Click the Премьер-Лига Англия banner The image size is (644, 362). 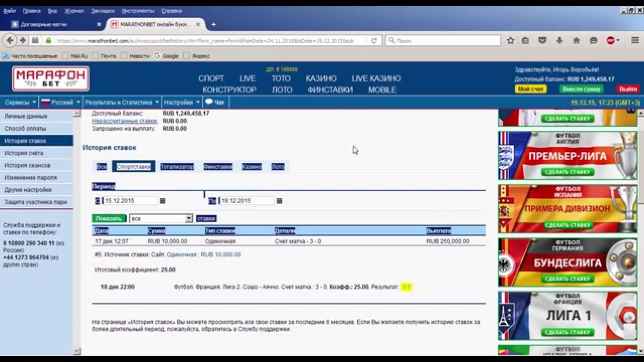567,155
